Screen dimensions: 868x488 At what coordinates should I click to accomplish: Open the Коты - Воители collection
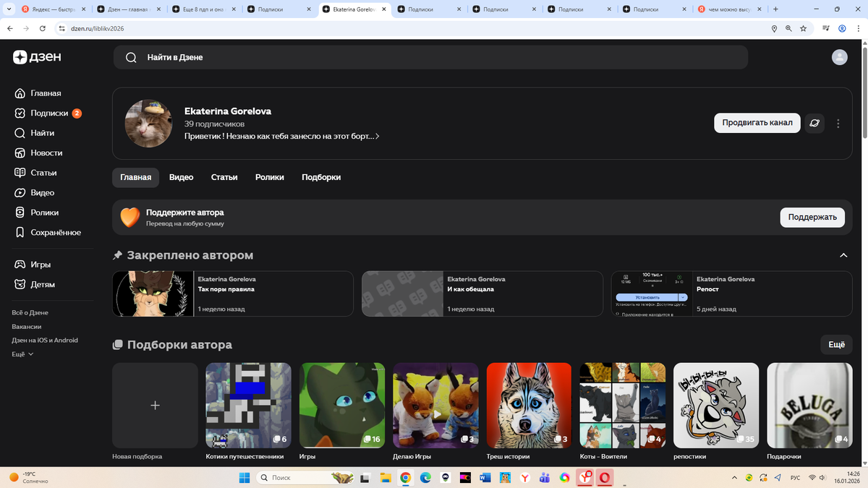[x=623, y=406]
